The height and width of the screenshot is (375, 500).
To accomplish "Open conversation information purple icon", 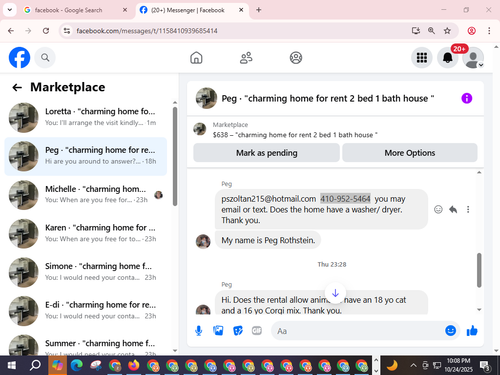I will 467,98.
